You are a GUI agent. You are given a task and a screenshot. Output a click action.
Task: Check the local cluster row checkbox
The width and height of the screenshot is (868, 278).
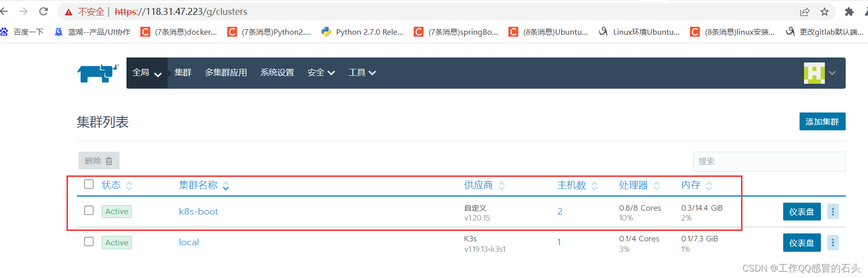pyautogui.click(x=89, y=242)
